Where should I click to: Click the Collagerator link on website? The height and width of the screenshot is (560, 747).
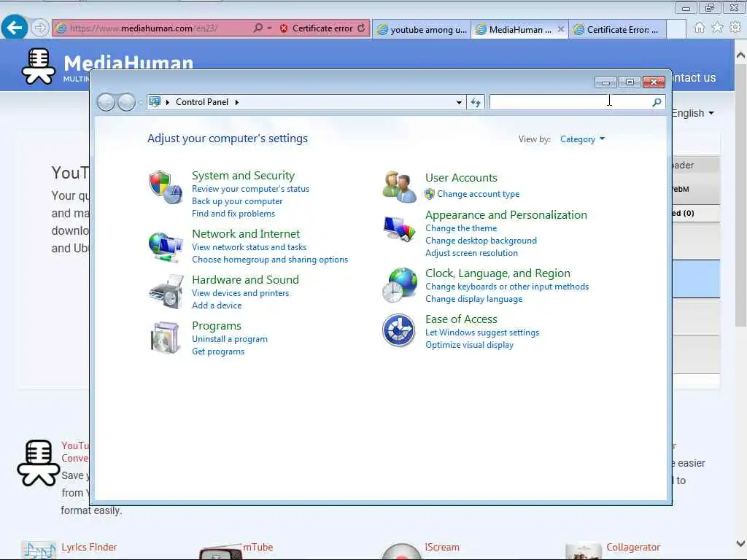click(x=633, y=547)
